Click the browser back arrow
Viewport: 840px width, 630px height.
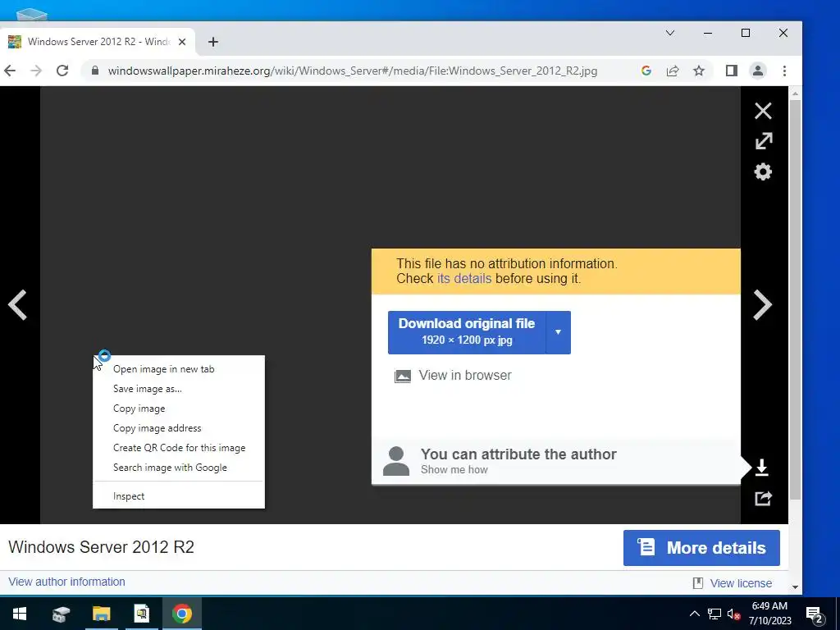click(10, 71)
